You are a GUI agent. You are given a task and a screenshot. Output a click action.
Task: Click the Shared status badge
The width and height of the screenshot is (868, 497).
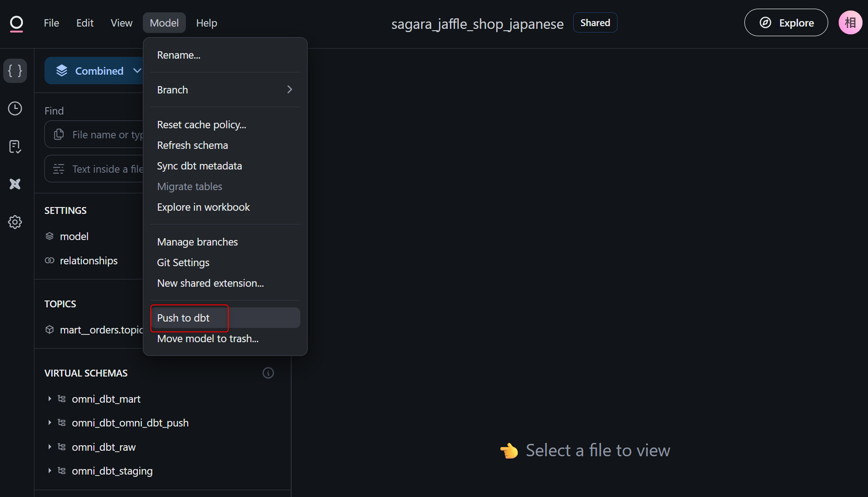[595, 23]
